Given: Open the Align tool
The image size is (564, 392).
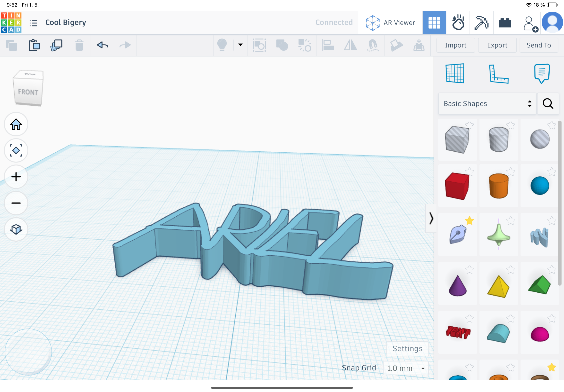Looking at the screenshot, I should pyautogui.click(x=328, y=45).
